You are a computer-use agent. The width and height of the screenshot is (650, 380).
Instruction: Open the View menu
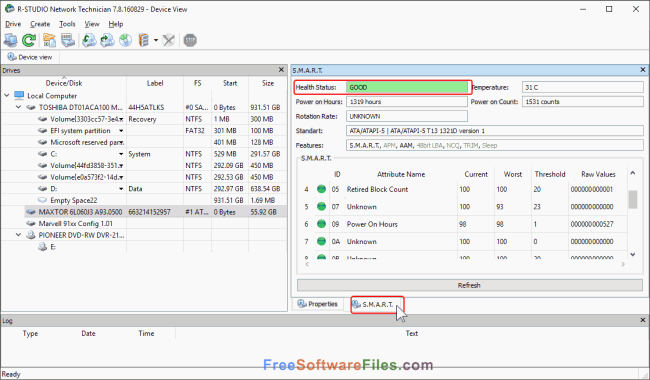tap(92, 24)
